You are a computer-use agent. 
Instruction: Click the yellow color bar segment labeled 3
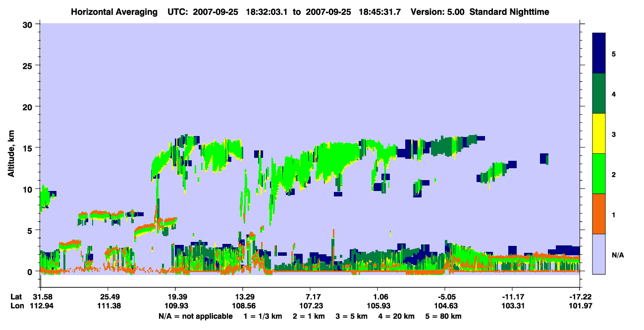(599, 134)
